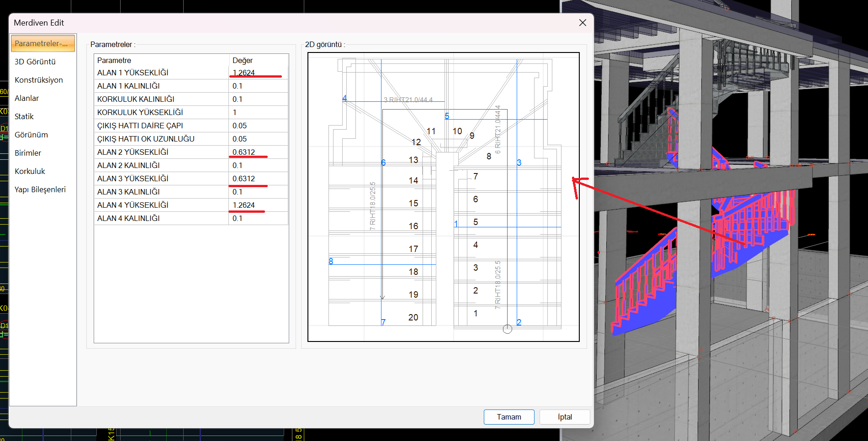The height and width of the screenshot is (441, 868).
Task: Click step number 20 in 2D preview
Action: pyautogui.click(x=413, y=317)
